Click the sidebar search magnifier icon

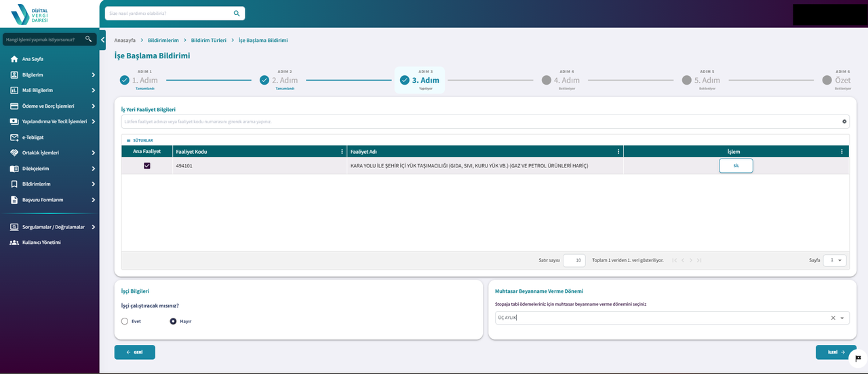click(88, 39)
